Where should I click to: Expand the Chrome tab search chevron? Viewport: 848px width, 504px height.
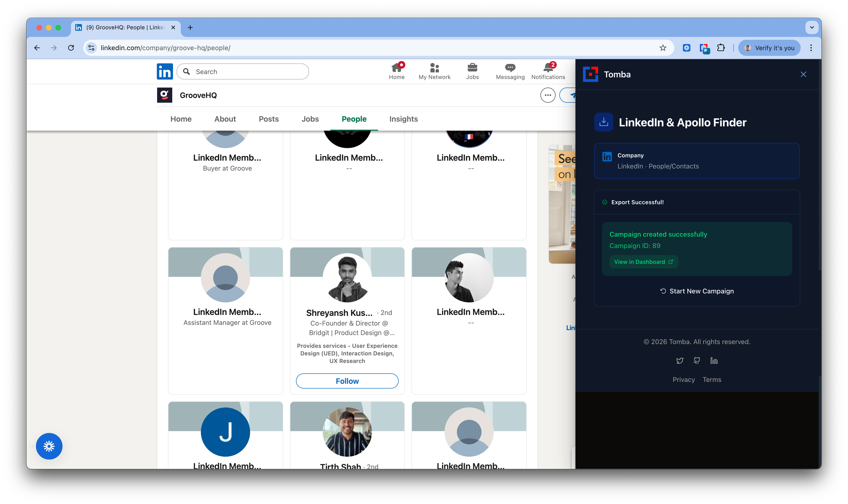click(x=812, y=27)
